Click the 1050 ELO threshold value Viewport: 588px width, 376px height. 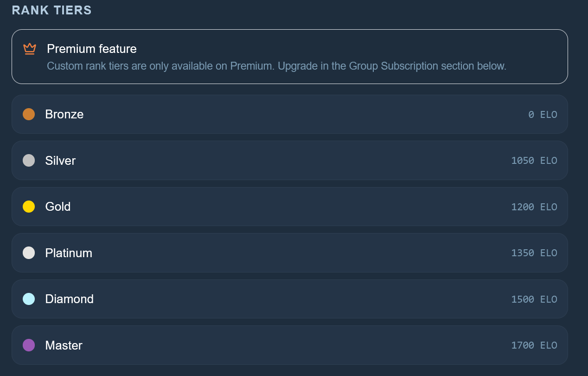pos(534,161)
